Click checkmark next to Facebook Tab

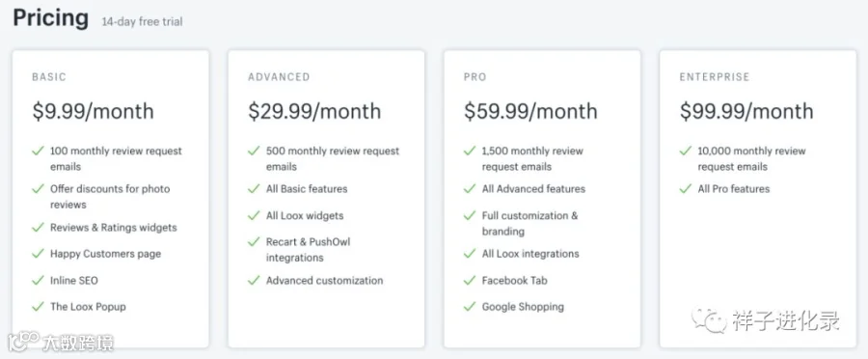470,280
